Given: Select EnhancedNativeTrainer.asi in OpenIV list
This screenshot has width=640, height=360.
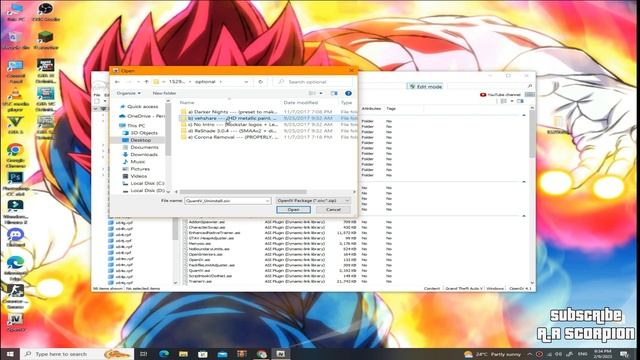Looking at the screenshot, I should tap(211, 233).
